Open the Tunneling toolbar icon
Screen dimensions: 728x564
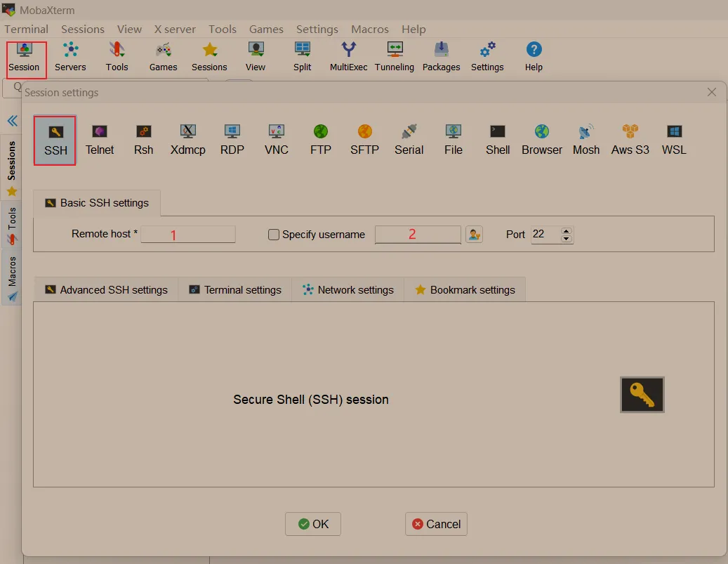pyautogui.click(x=394, y=57)
